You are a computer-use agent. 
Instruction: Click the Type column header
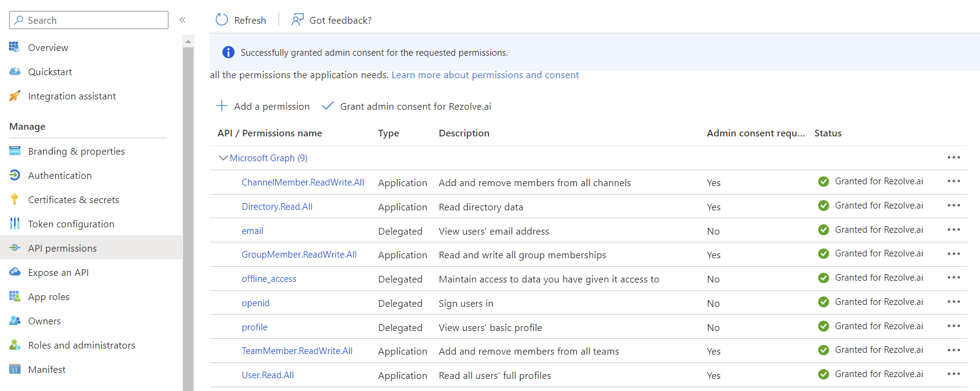(388, 133)
